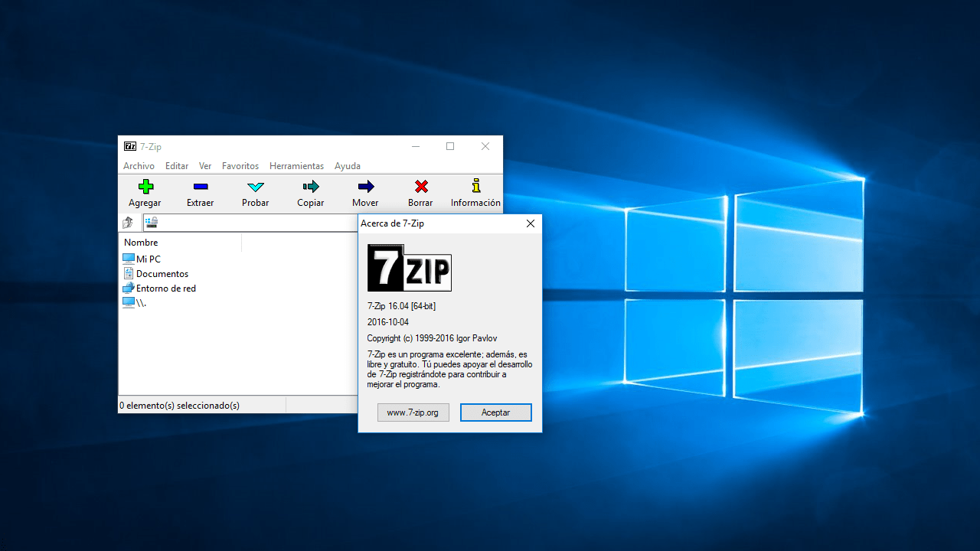Image resolution: width=980 pixels, height=551 pixels.
Task: Open the \\. network path entry
Action: (139, 302)
